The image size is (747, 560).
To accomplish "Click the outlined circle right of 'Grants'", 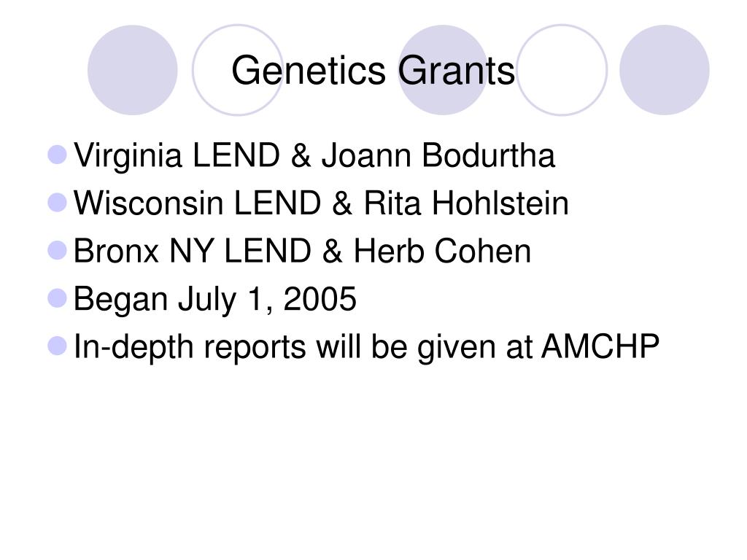I will coord(562,70).
